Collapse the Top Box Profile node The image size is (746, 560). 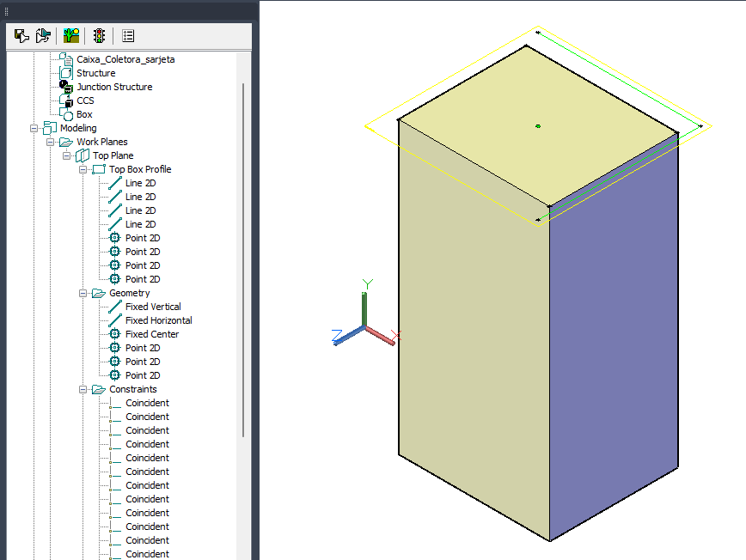(x=83, y=169)
